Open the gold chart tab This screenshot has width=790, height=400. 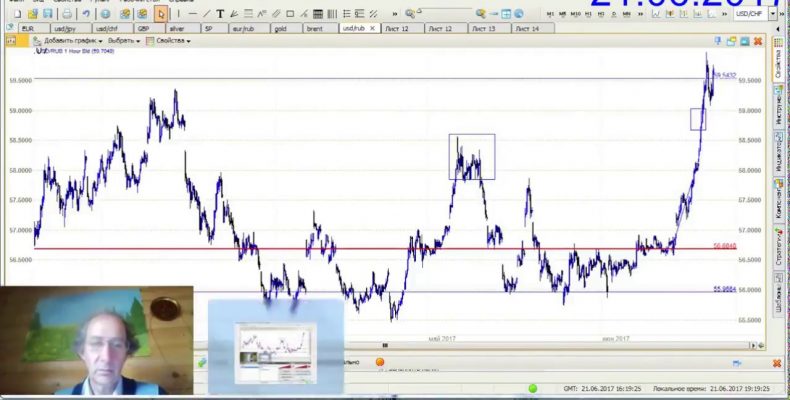coord(286,29)
